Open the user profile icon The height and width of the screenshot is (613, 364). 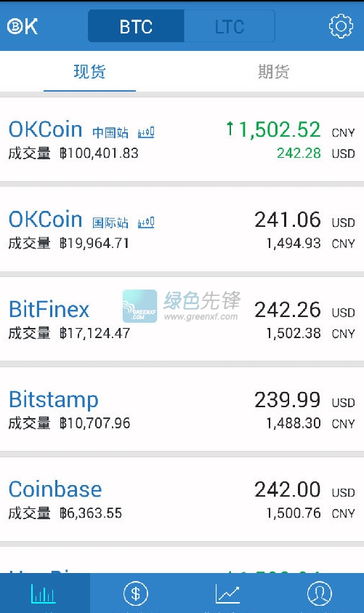[319, 593]
